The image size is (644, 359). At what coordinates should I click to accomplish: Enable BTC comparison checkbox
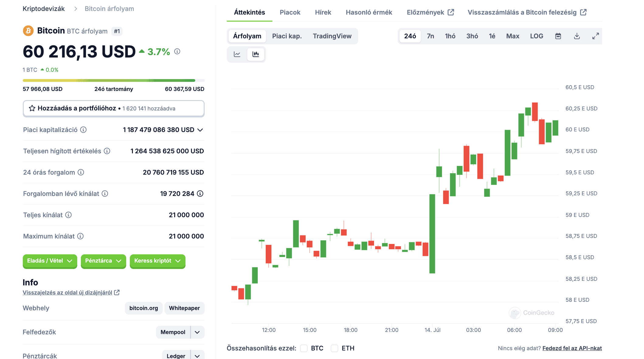[304, 348]
